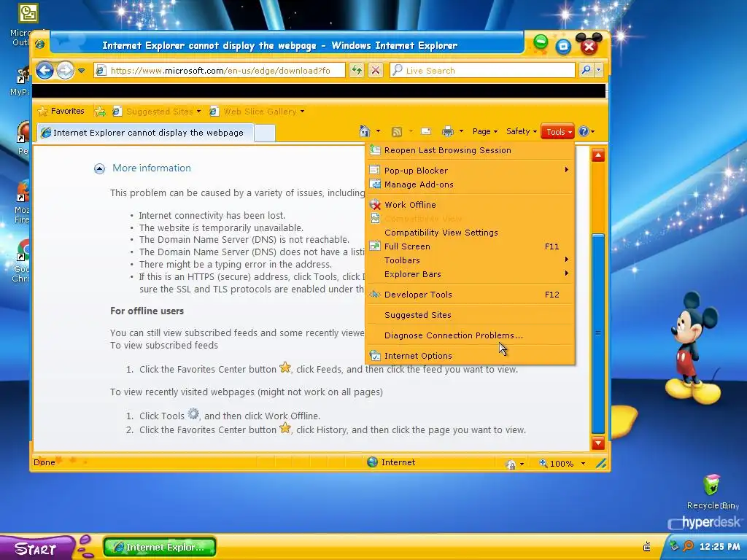Open the Page menu
The image size is (747, 560).
click(485, 131)
